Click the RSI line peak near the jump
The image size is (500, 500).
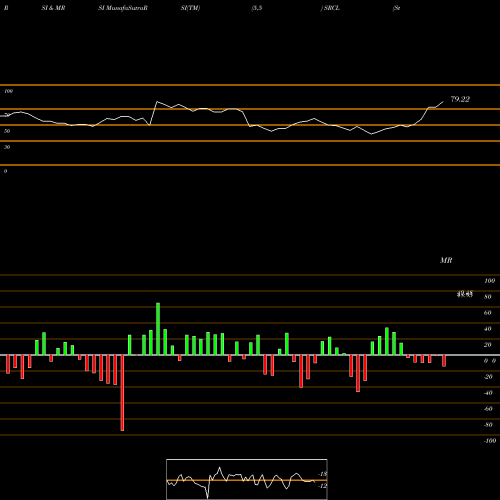click(157, 102)
